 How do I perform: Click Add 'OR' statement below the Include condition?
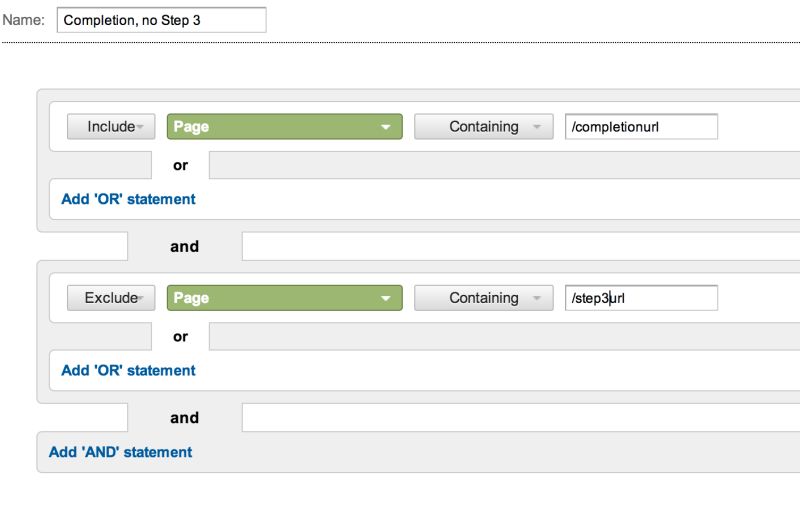point(128,199)
